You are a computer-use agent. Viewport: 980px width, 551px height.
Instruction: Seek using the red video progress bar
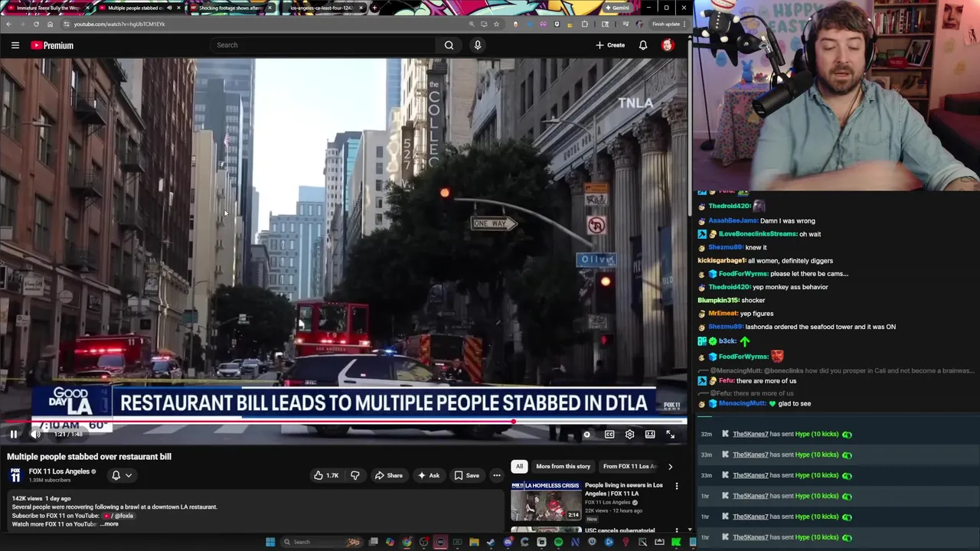[x=344, y=422]
